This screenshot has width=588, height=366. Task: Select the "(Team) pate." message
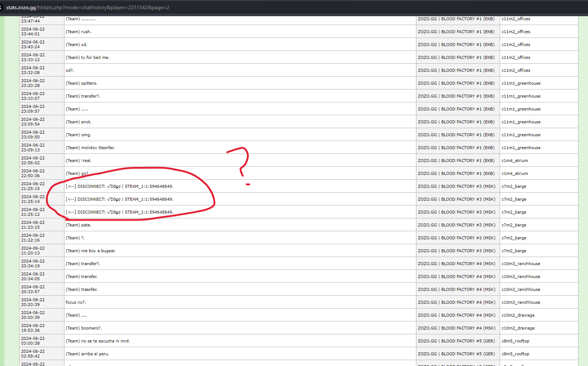pyautogui.click(x=78, y=225)
